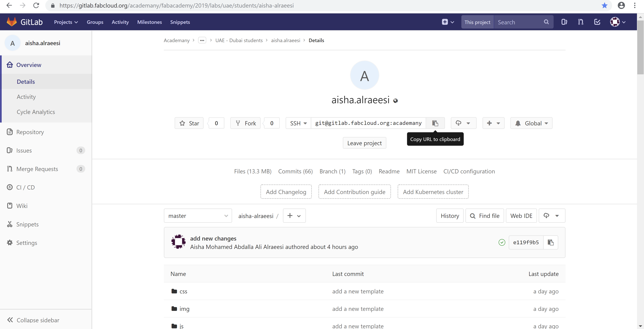Copy commit SHA e119f9b5 to clipboard
Viewport: 644px width, 329px height.
[550, 242]
